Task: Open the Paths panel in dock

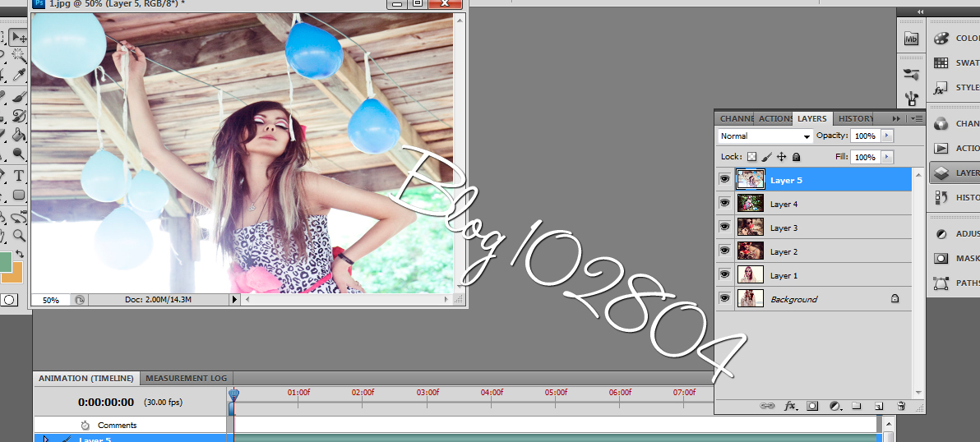Action: [954, 283]
